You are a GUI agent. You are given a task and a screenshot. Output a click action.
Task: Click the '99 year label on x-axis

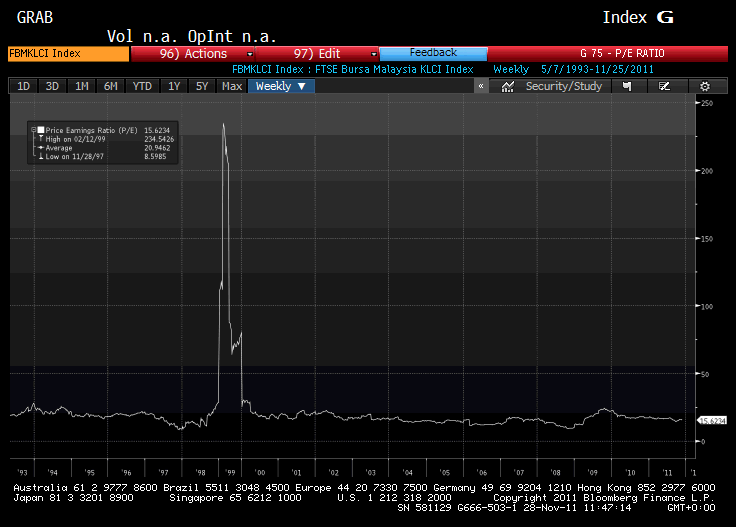(x=230, y=473)
